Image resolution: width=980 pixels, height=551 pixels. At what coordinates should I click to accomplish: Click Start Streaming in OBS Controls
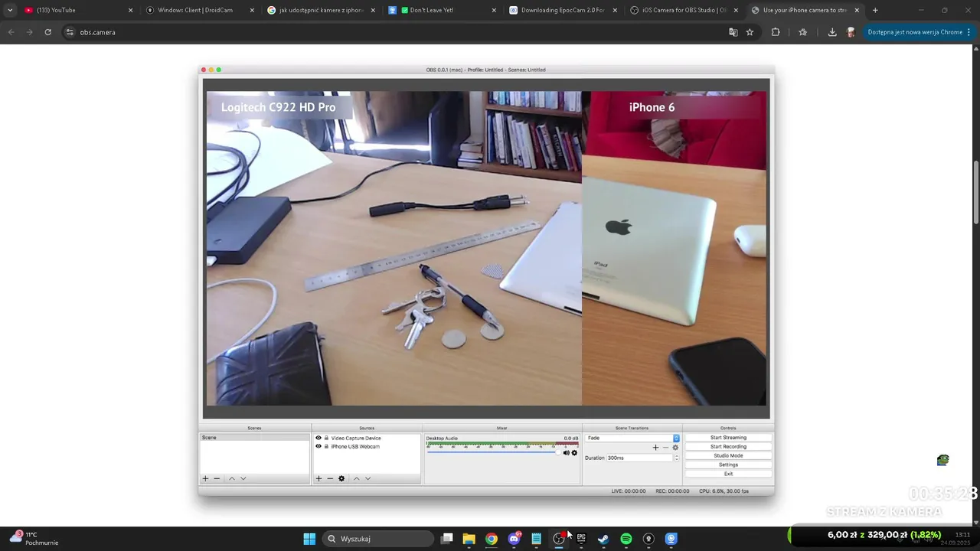click(728, 438)
